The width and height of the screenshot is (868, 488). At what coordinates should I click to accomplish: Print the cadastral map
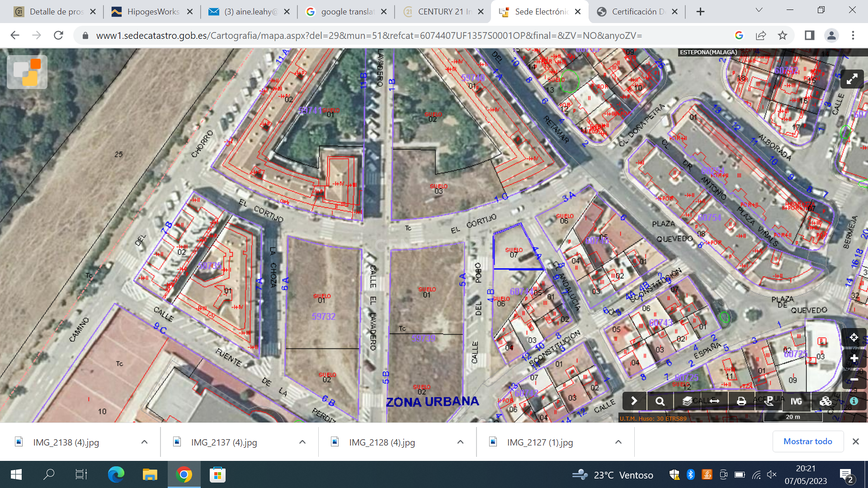tap(741, 401)
